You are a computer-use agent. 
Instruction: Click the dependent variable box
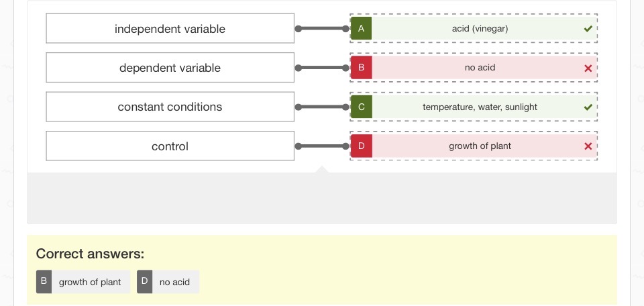(170, 68)
